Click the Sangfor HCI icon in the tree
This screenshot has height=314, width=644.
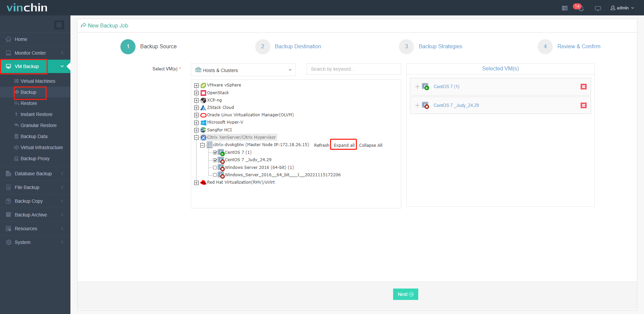click(203, 130)
